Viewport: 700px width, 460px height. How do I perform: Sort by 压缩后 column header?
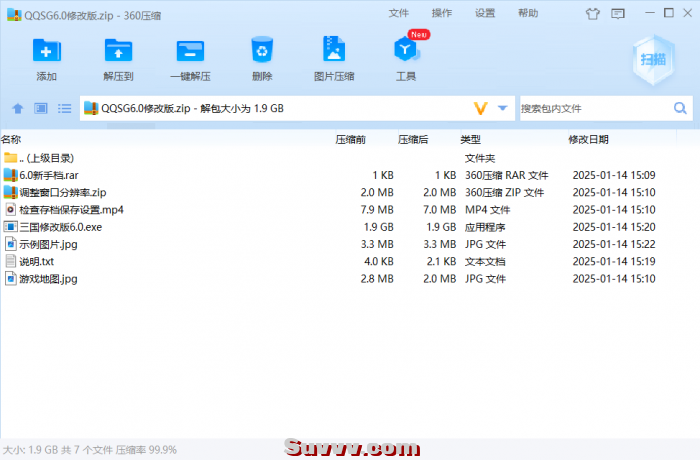[x=413, y=140]
